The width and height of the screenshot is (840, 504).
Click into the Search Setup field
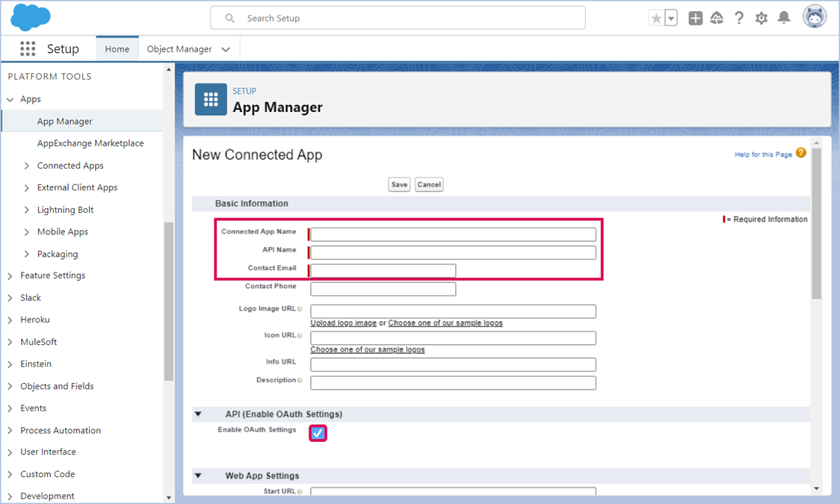pos(398,18)
